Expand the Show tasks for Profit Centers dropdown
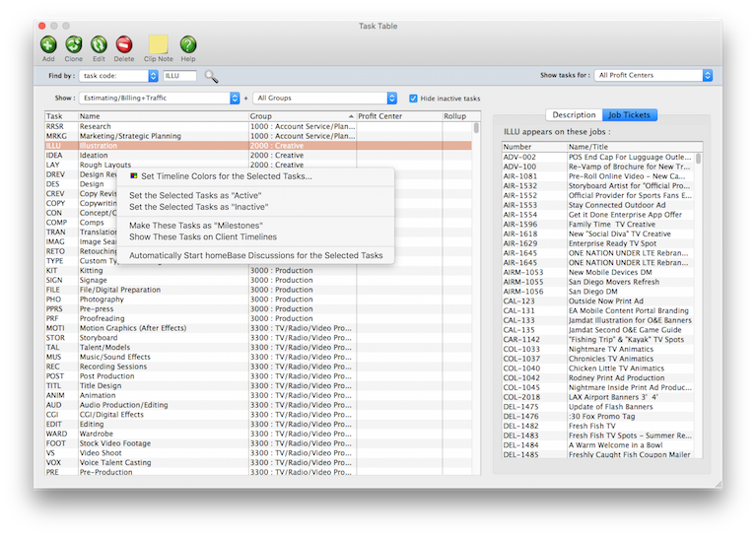Viewport: 756px width, 536px height. pyautogui.click(x=653, y=75)
